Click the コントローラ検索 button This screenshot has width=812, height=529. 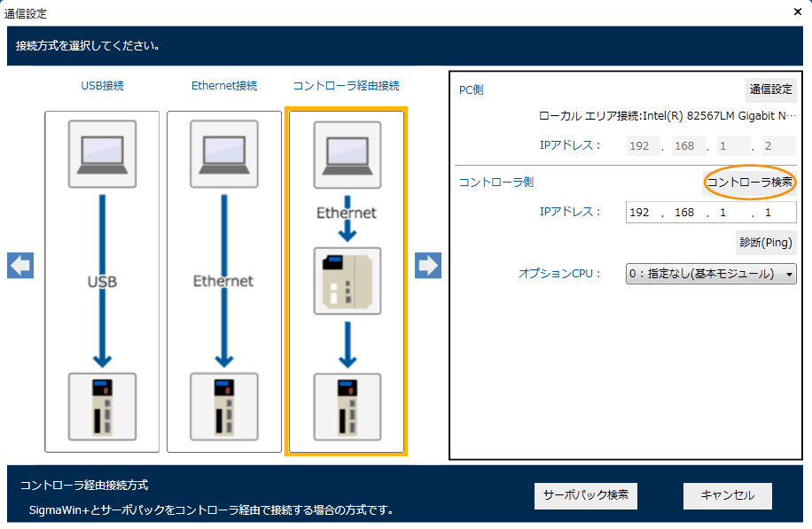click(x=749, y=183)
